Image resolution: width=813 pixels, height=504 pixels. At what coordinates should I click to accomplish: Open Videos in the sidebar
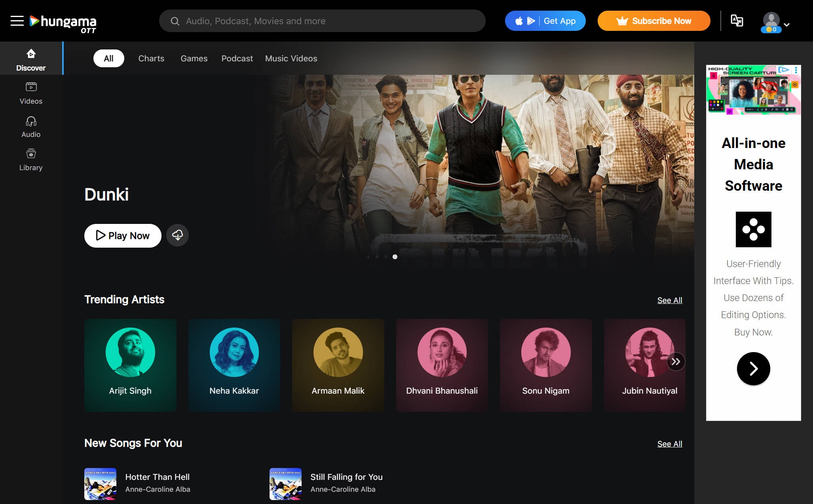[31, 93]
